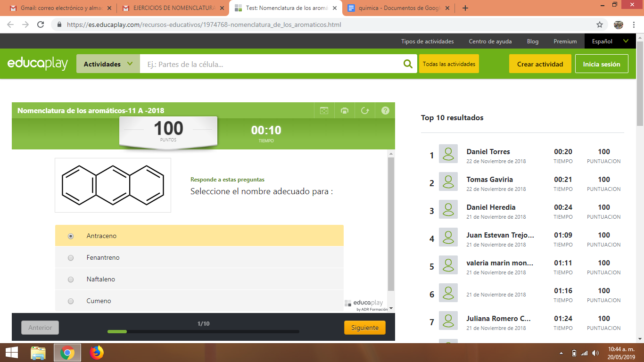644x362 pixels.
Task: Open Centro de ayuda
Action: [490, 41]
